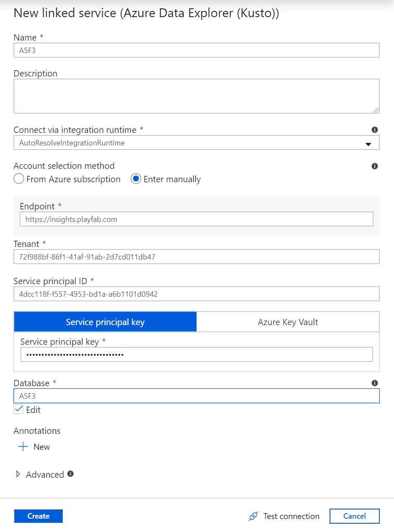Click the integration runtime info icon
The width and height of the screenshot is (394, 532).
pyautogui.click(x=375, y=130)
